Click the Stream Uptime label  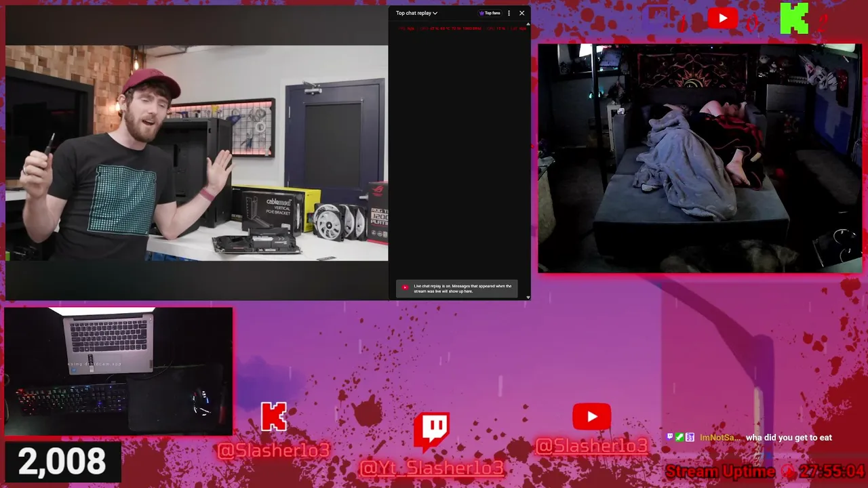(x=720, y=472)
